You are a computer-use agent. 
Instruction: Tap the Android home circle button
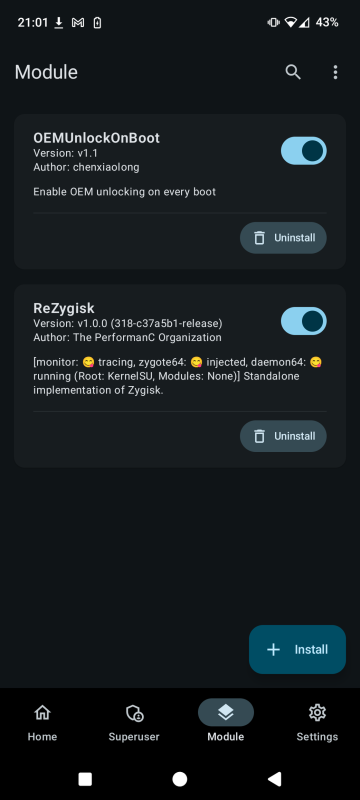[179, 779]
